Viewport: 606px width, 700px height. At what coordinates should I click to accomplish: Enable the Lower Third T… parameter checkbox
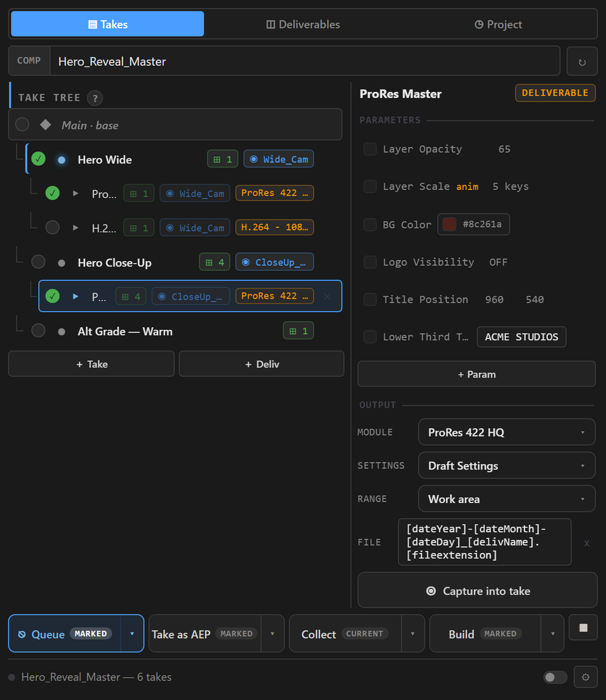[x=370, y=336]
